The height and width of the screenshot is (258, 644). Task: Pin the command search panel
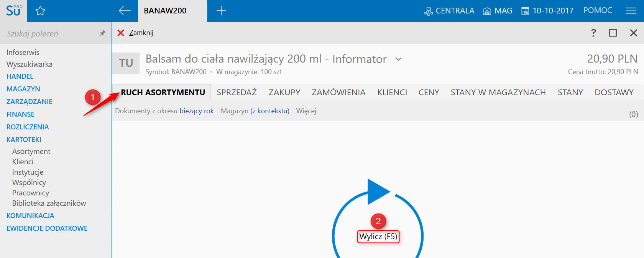point(102,33)
